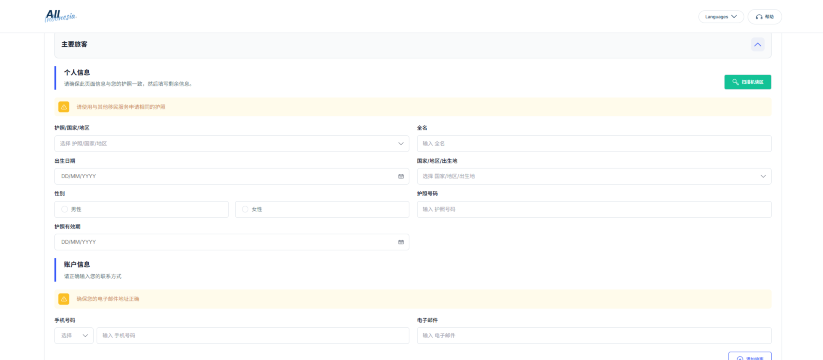Click the green passport scan button

(747, 82)
